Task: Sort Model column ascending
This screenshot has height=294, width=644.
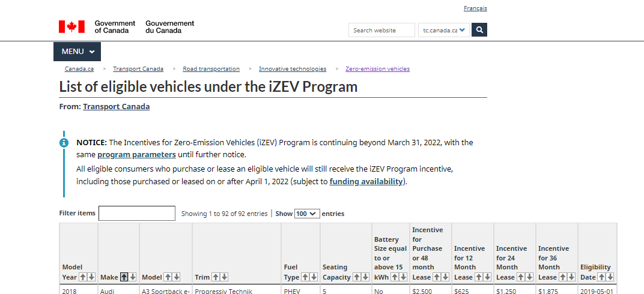Action: tap(168, 277)
